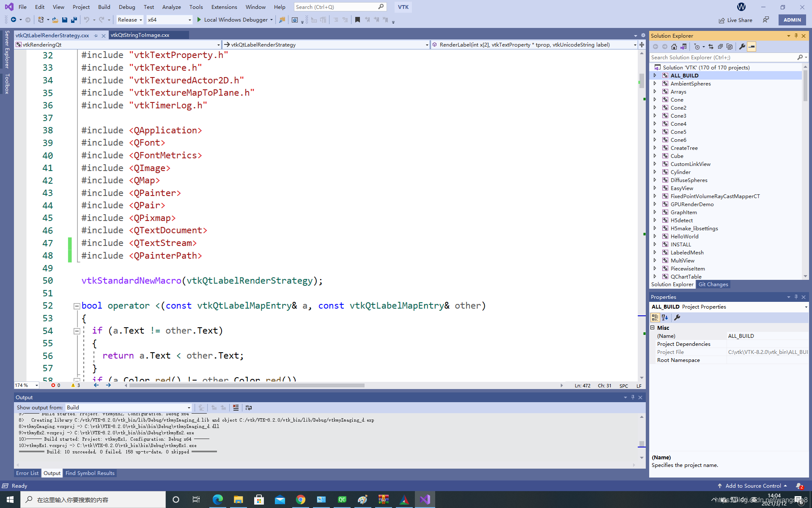This screenshot has width=812, height=508.
Task: Click Home icon in Solution Explorer toolbar
Action: (x=674, y=47)
